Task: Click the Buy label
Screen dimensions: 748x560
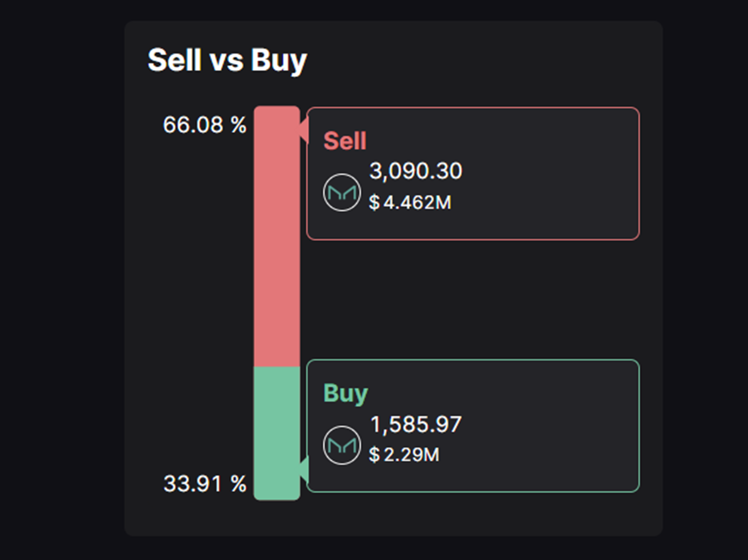Action: click(x=345, y=393)
